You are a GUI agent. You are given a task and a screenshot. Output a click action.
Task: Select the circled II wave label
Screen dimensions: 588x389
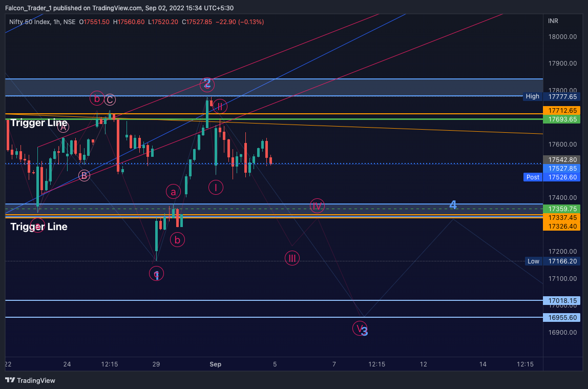tap(220, 107)
